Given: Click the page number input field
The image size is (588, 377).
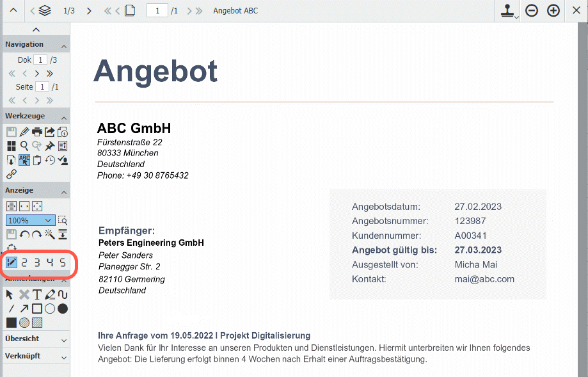Looking at the screenshot, I should (x=157, y=10).
